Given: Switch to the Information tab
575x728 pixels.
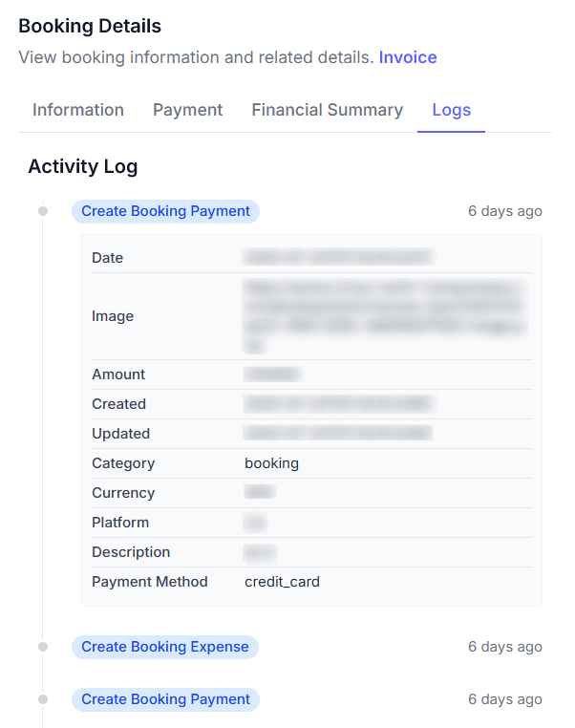Looking at the screenshot, I should (x=78, y=110).
